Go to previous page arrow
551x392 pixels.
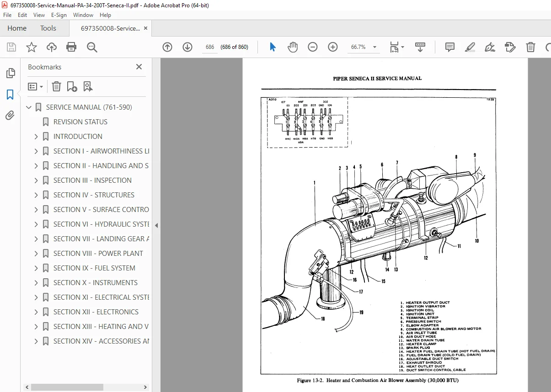click(167, 47)
